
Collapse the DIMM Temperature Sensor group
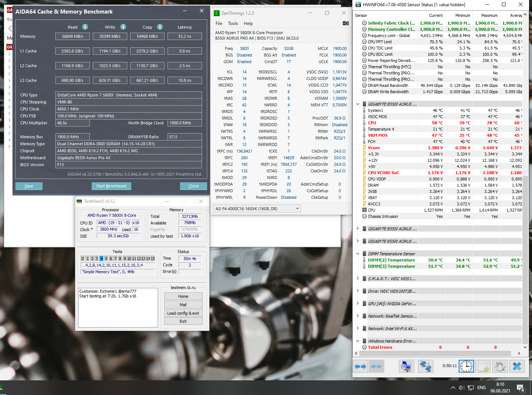point(357,254)
